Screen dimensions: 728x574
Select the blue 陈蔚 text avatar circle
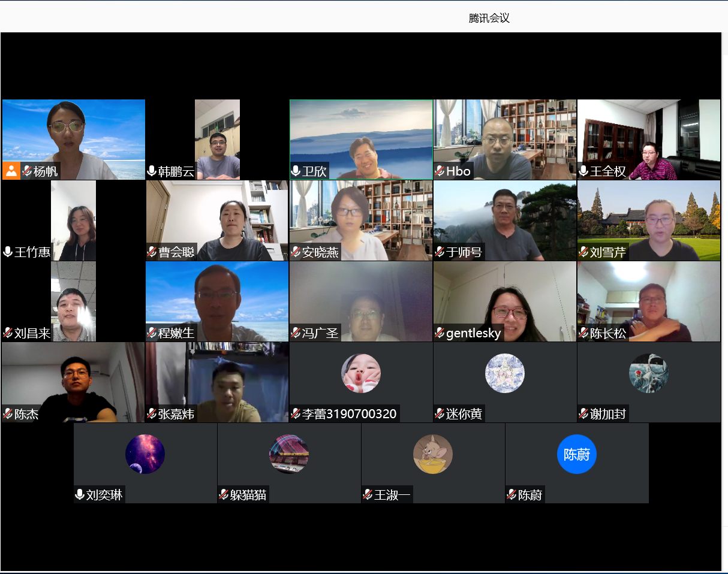(577, 454)
